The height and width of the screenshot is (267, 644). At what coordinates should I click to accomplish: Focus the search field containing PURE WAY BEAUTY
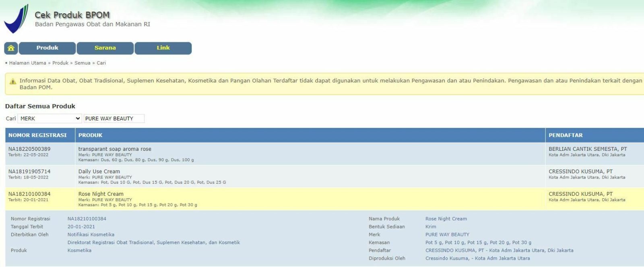click(114, 119)
